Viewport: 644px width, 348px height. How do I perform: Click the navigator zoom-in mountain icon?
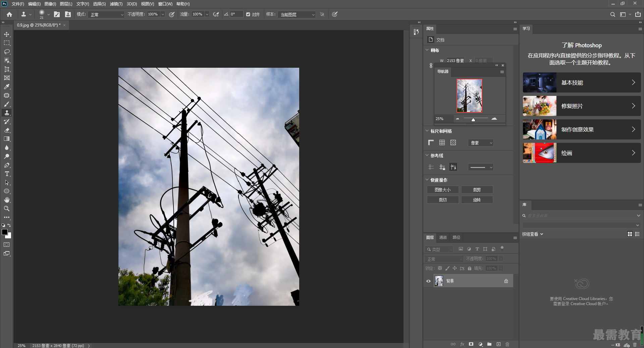tap(494, 119)
